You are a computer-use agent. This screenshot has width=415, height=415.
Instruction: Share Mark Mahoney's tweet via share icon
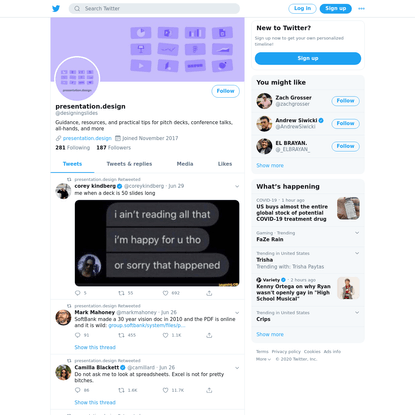point(209,335)
